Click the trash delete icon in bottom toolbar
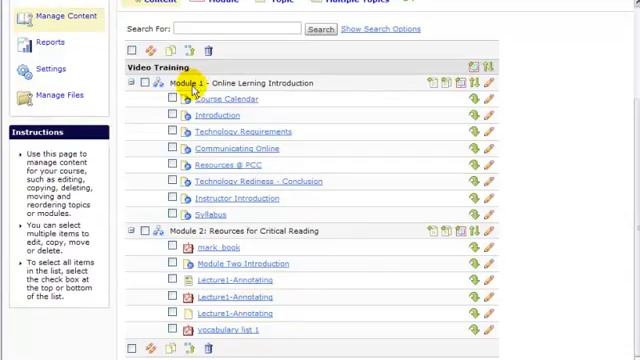This screenshot has height=360, width=640. coord(209,348)
